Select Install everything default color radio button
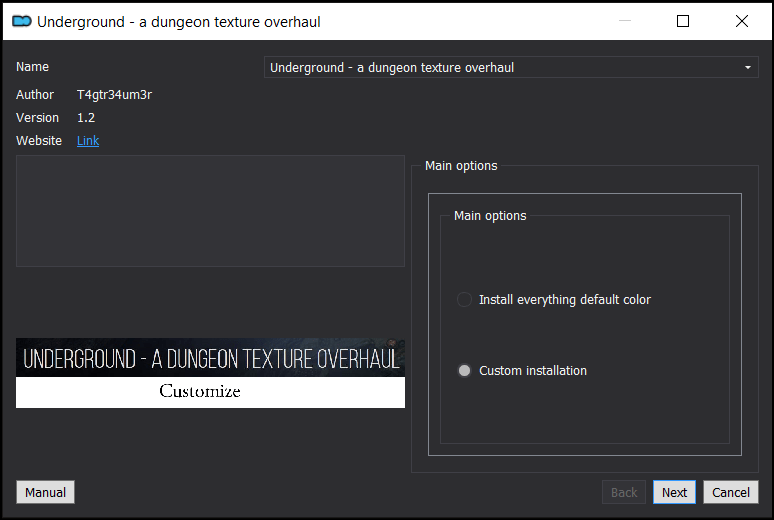 [x=464, y=299]
